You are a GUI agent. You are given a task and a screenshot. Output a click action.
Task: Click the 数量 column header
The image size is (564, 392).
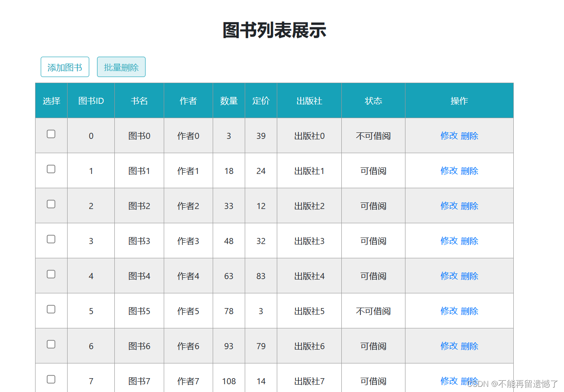[x=229, y=101]
